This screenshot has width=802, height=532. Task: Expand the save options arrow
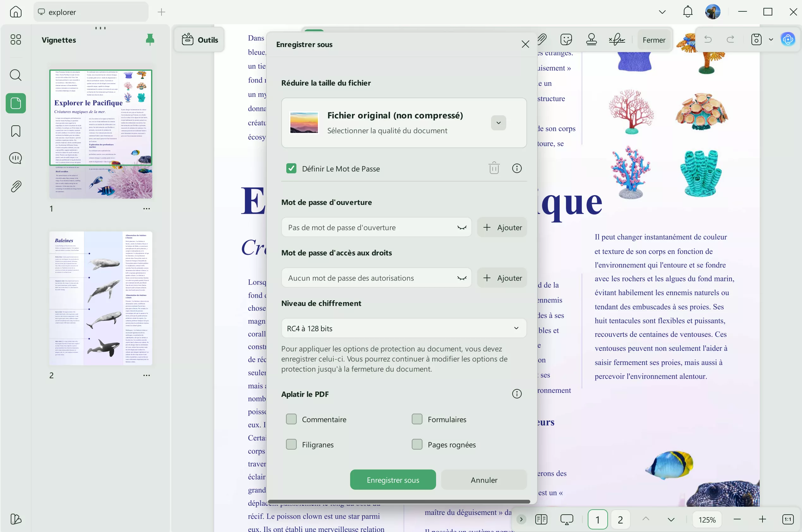coord(771,40)
